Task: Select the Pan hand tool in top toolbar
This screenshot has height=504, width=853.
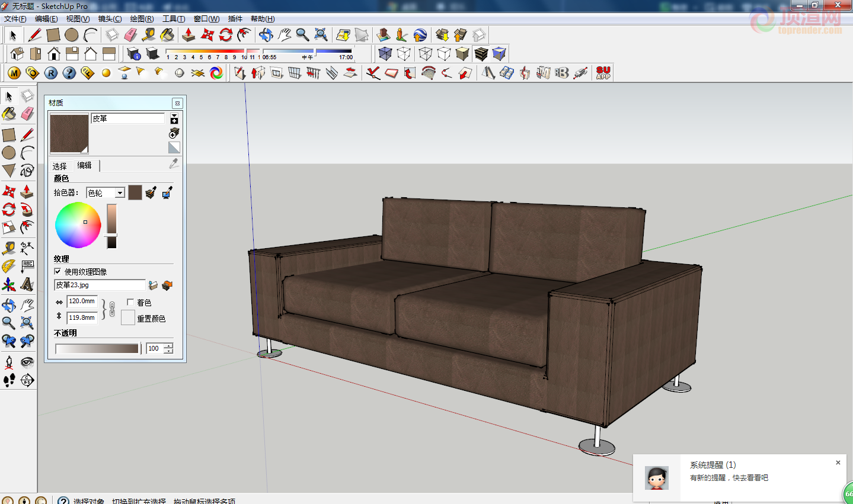Action: 285,35
